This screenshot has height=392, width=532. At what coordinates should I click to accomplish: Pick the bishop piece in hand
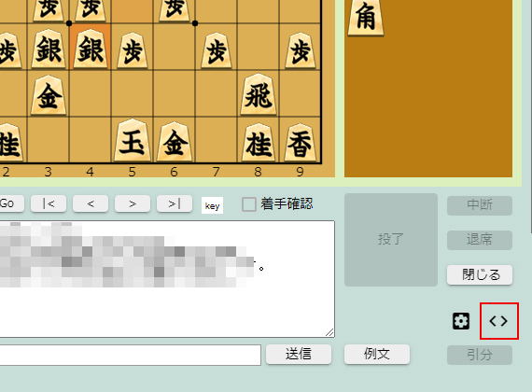tap(366, 17)
